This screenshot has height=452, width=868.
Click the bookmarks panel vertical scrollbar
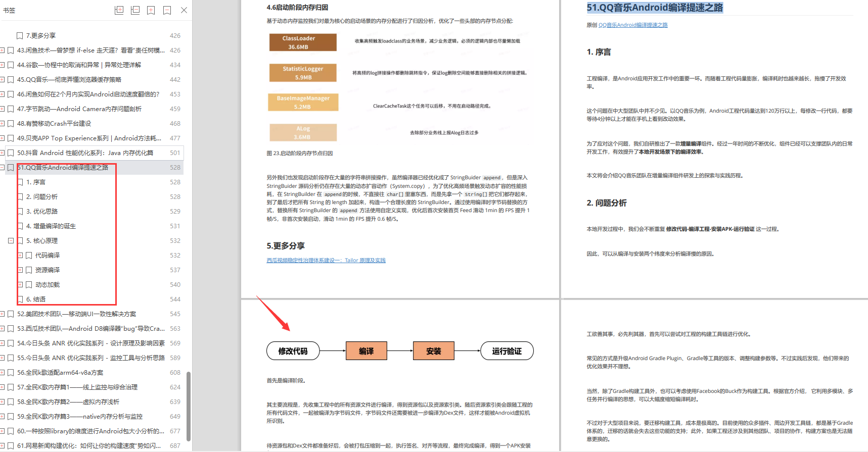[x=189, y=407]
